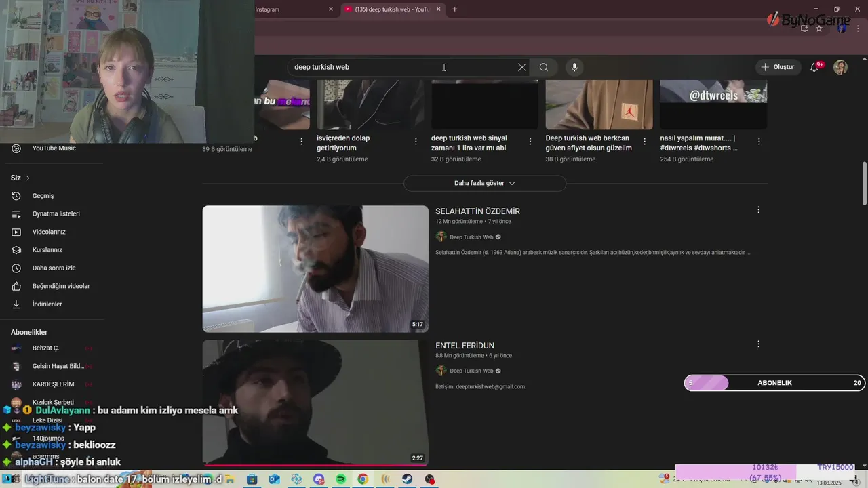Start voice search with the microphone icon
Screen dimensions: 868x488
(574, 67)
